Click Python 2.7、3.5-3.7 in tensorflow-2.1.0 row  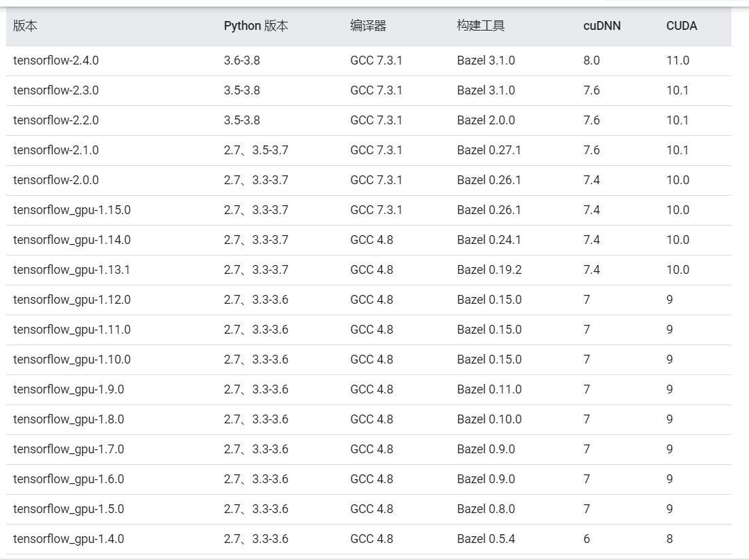256,150
